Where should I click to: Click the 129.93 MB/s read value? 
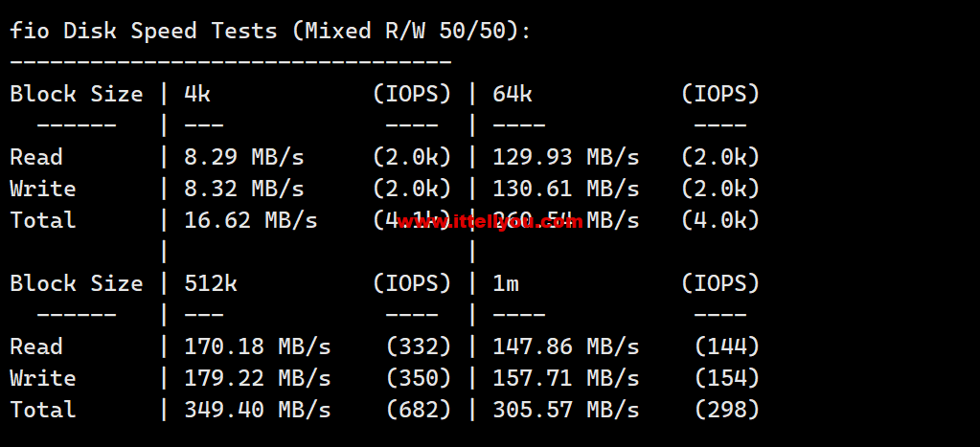coord(565,157)
